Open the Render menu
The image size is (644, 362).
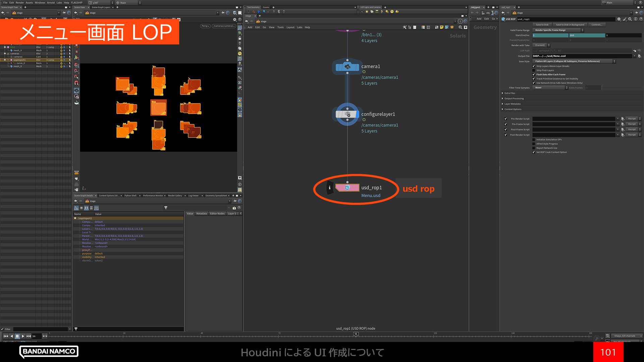coord(20,2)
